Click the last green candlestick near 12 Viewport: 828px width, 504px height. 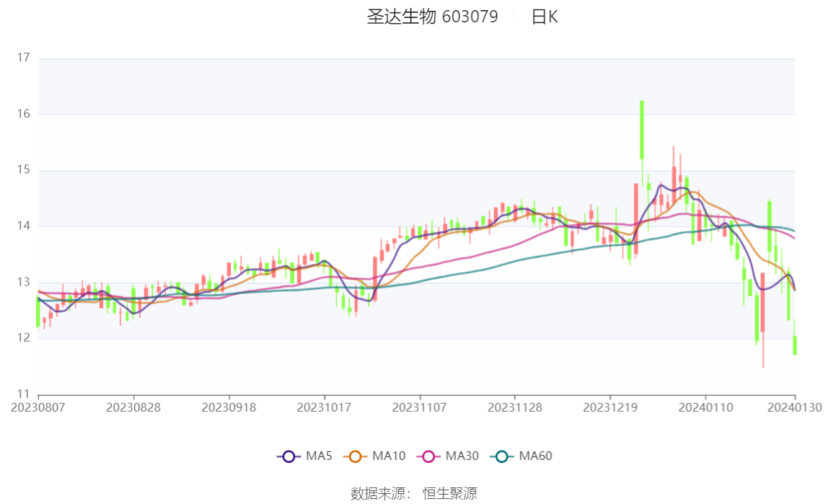click(x=795, y=345)
